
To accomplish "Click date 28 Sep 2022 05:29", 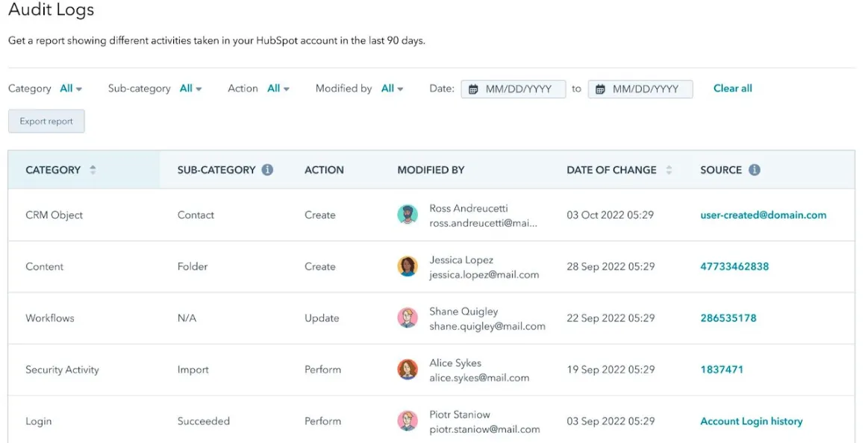I will (610, 266).
